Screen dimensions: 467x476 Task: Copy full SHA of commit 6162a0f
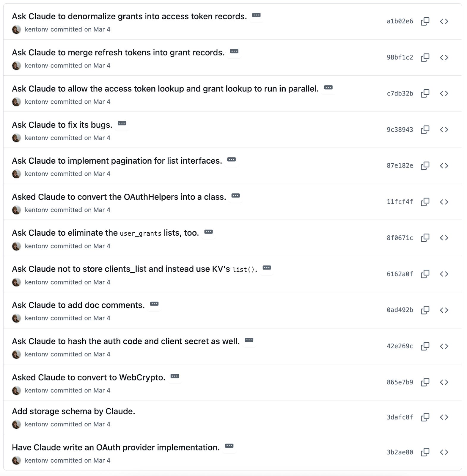pyautogui.click(x=426, y=274)
